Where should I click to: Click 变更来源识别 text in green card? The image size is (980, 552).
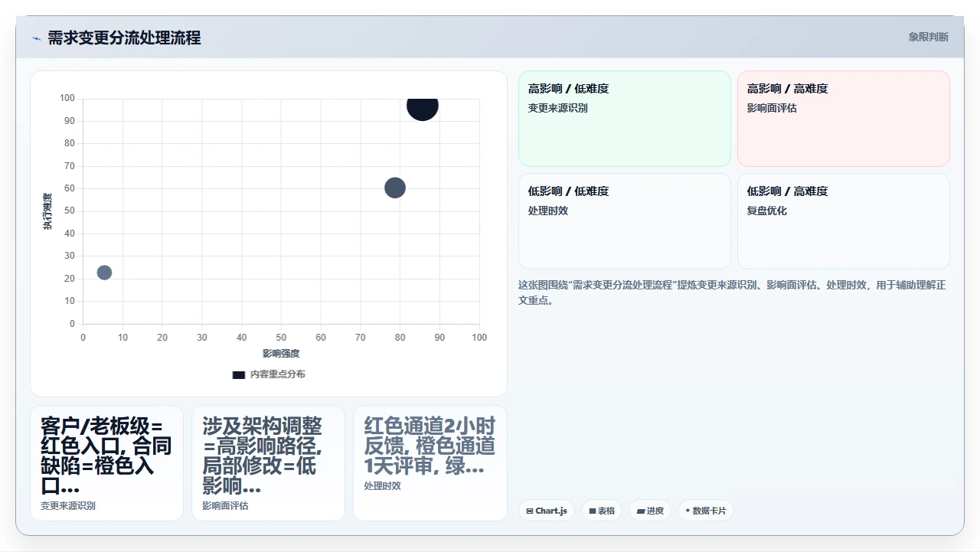click(558, 108)
